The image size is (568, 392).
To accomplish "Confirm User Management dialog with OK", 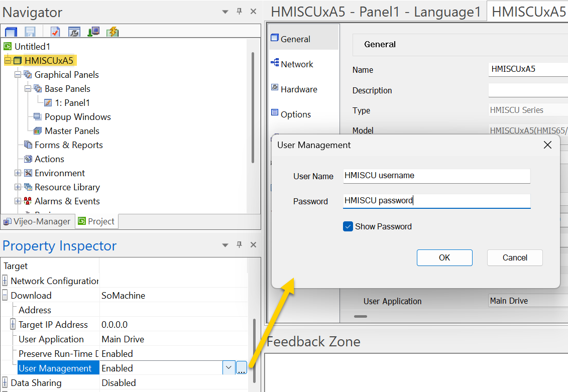I will point(444,257).
